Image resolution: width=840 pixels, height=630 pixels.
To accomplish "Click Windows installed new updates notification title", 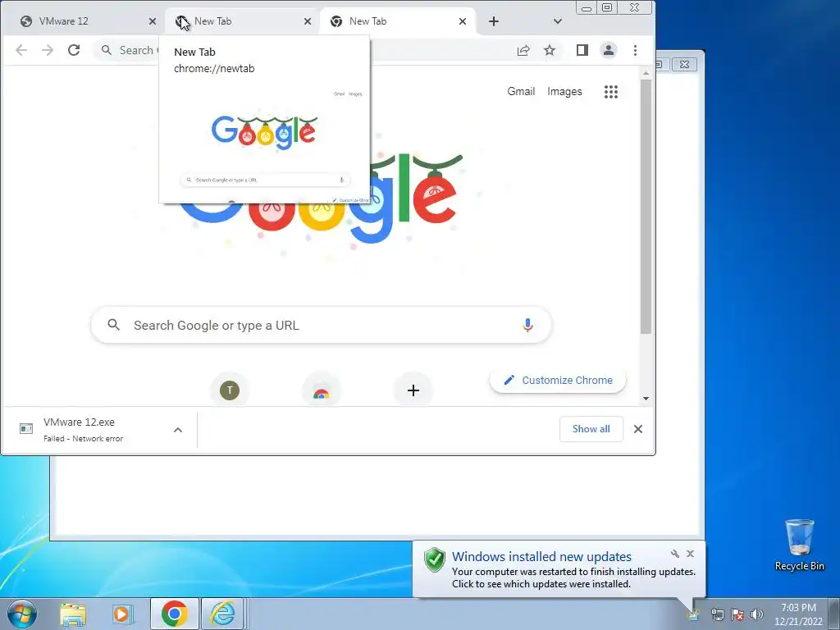I will 541,557.
